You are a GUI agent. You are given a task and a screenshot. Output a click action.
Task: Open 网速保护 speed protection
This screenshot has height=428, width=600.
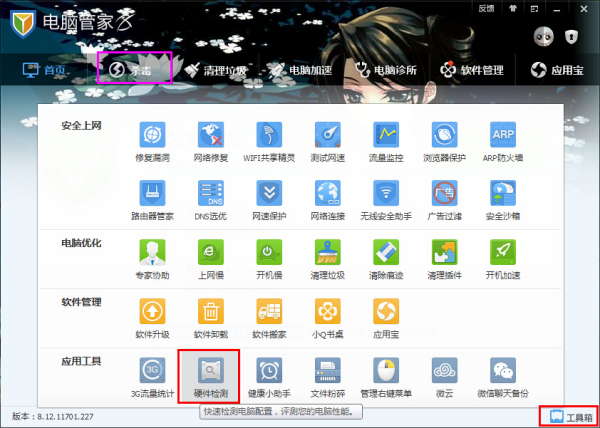click(x=269, y=200)
